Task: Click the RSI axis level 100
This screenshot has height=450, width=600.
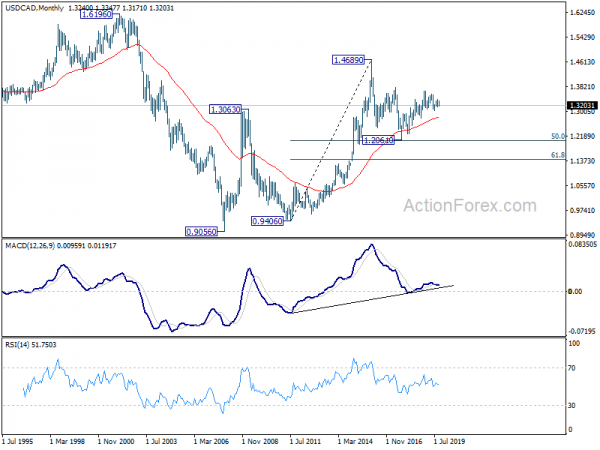Action: click(574, 344)
